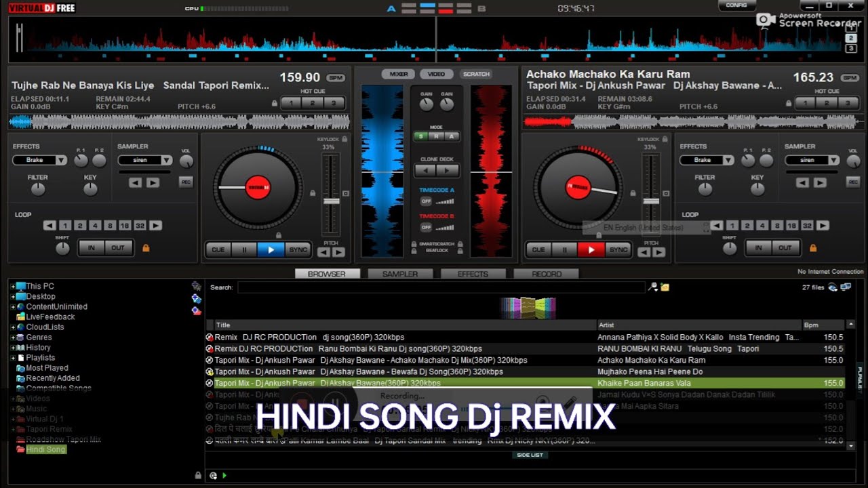The image size is (868, 488).
Task: Open the SAMPLER tab
Action: (400, 274)
